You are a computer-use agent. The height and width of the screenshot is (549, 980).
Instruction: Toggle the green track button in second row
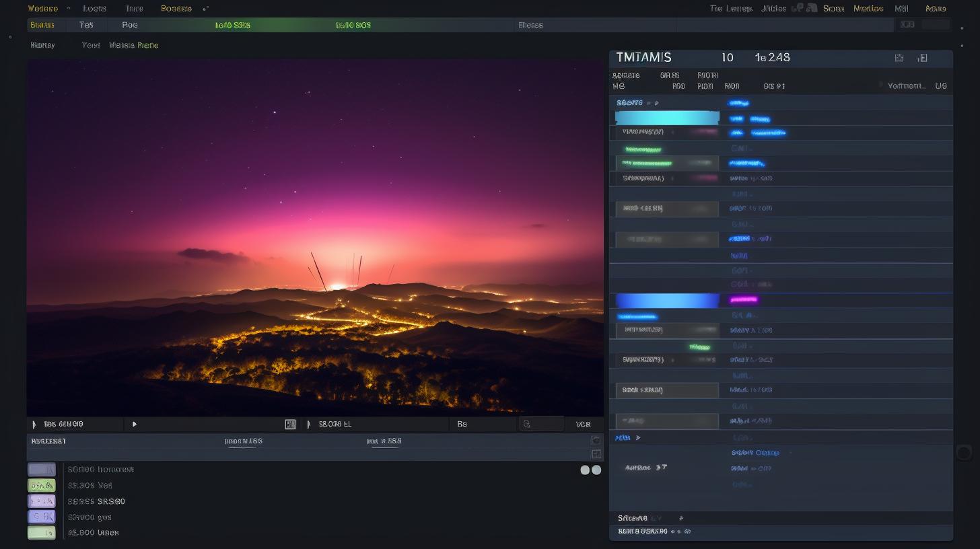[42, 485]
